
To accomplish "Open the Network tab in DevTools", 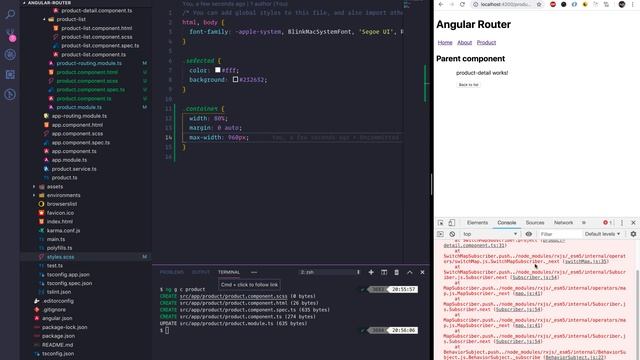I will pyautogui.click(x=563, y=223).
